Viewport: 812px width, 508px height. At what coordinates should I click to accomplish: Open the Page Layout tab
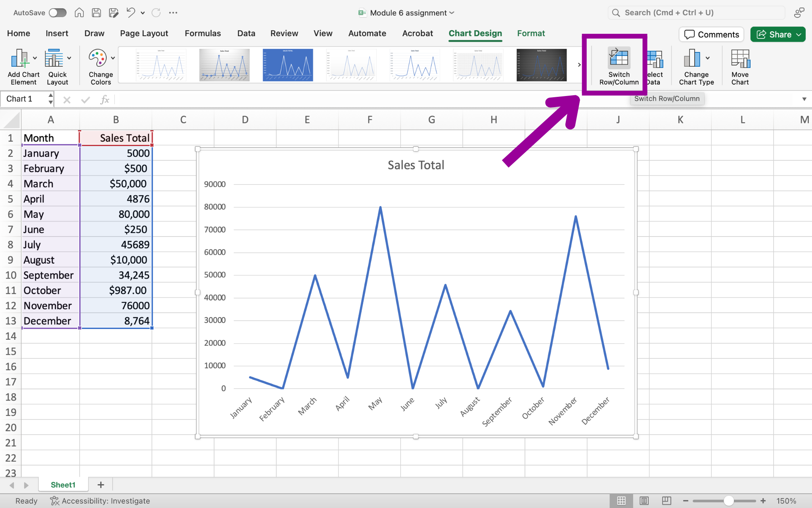click(144, 33)
